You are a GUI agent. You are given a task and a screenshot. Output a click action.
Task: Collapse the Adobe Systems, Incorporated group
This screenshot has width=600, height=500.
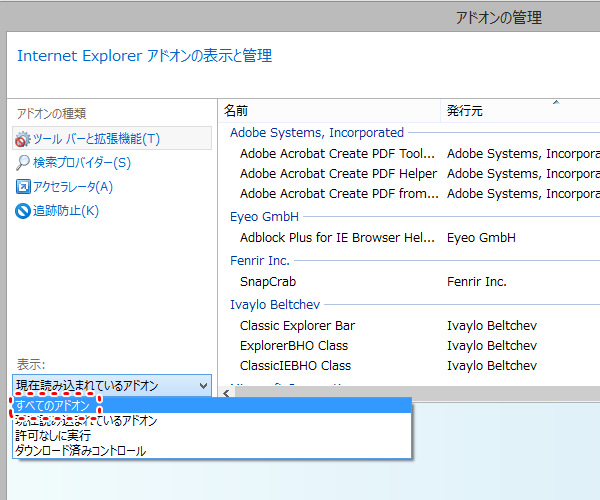point(317,132)
